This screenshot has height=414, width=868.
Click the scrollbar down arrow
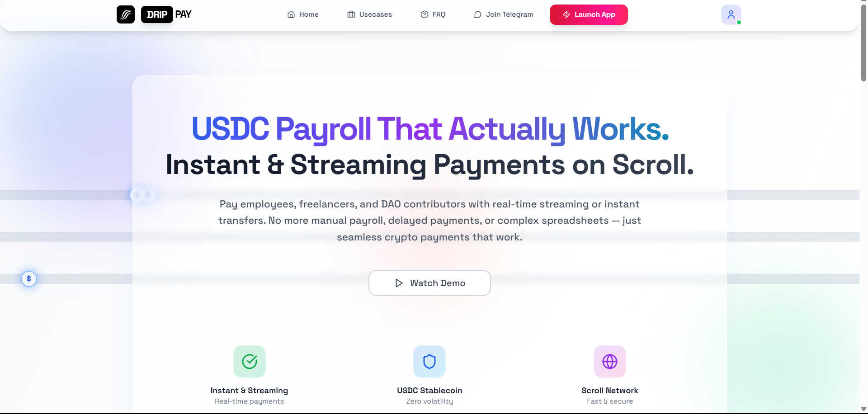click(863, 409)
